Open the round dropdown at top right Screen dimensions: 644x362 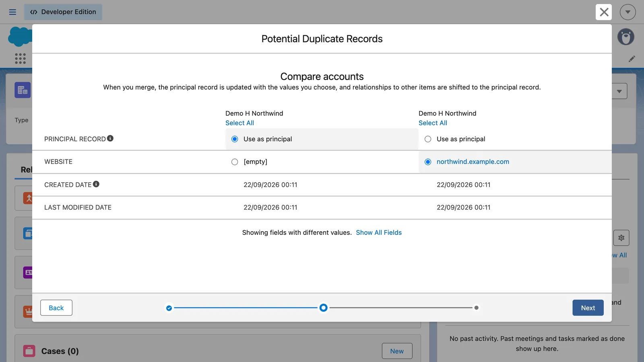coord(627,12)
